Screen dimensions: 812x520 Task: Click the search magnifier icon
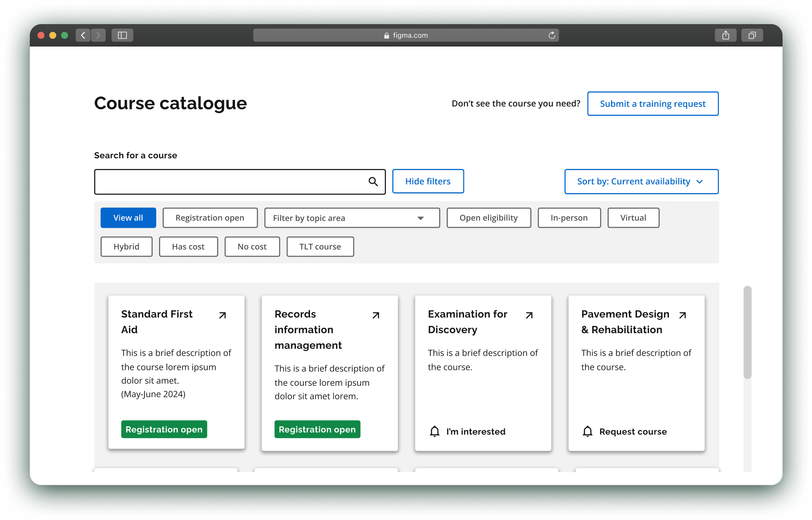373,182
